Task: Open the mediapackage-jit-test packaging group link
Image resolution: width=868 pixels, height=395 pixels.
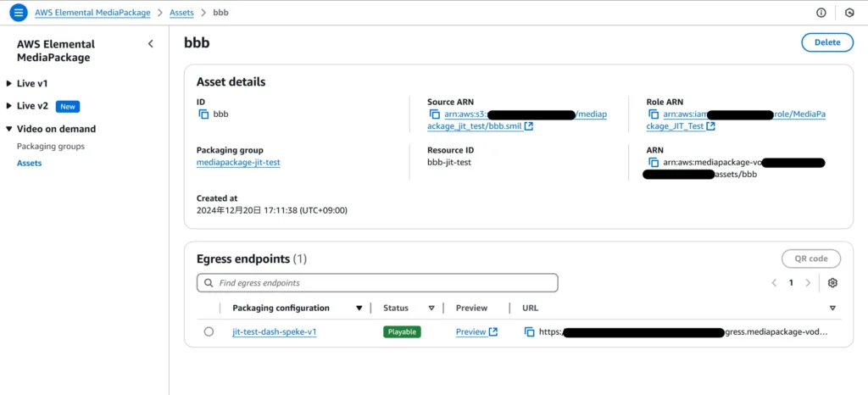Action: [x=238, y=163]
